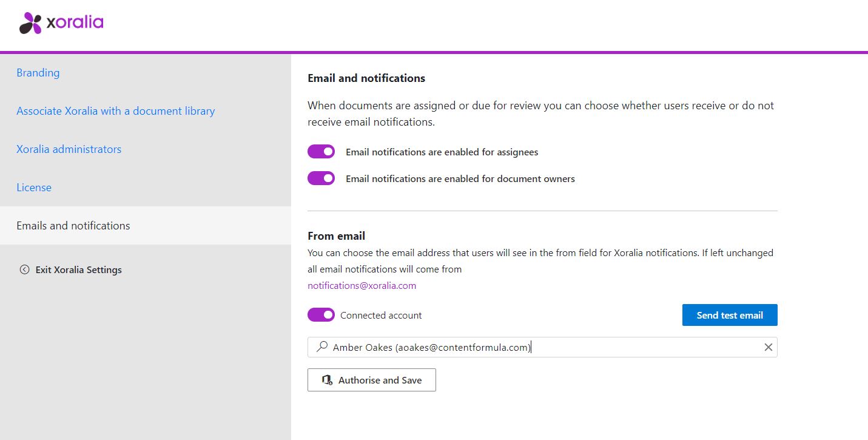Open the License settings page

pos(34,188)
